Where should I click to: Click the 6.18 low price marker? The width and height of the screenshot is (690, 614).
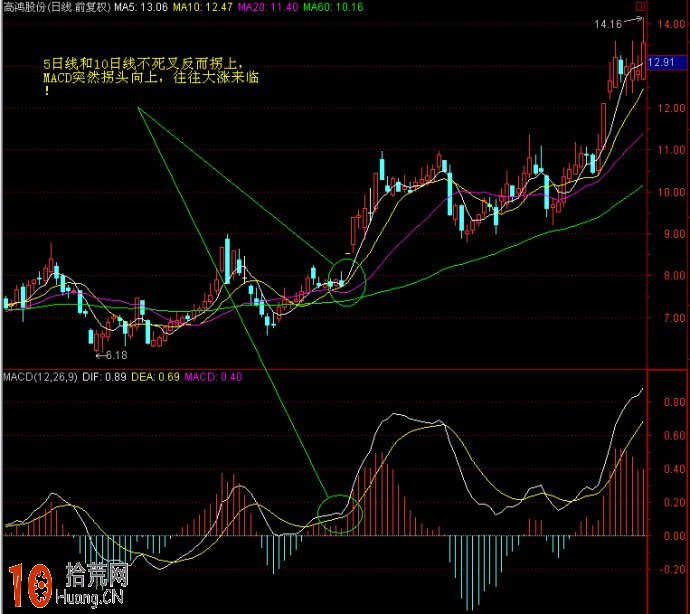tap(117, 355)
